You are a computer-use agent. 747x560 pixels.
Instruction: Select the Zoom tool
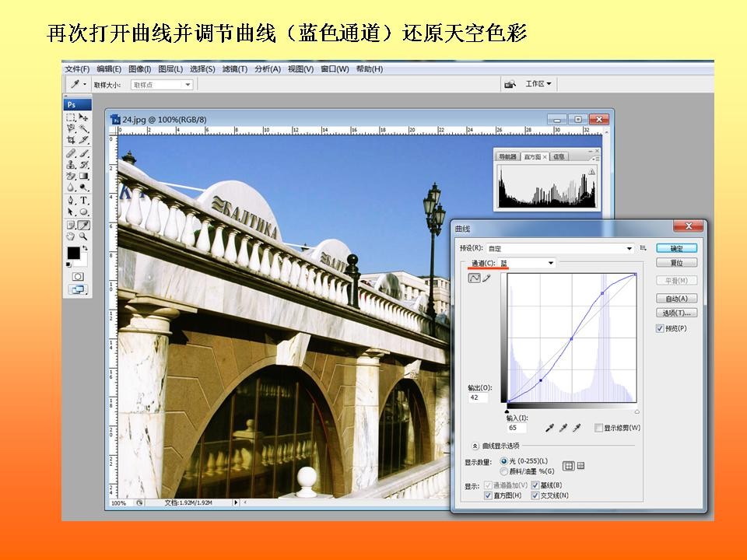(84, 236)
